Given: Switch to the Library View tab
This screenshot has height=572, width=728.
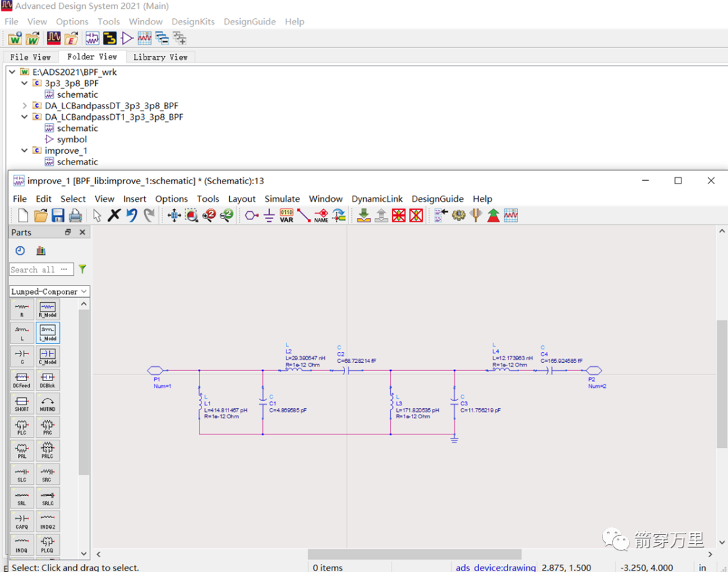Looking at the screenshot, I should (x=160, y=57).
